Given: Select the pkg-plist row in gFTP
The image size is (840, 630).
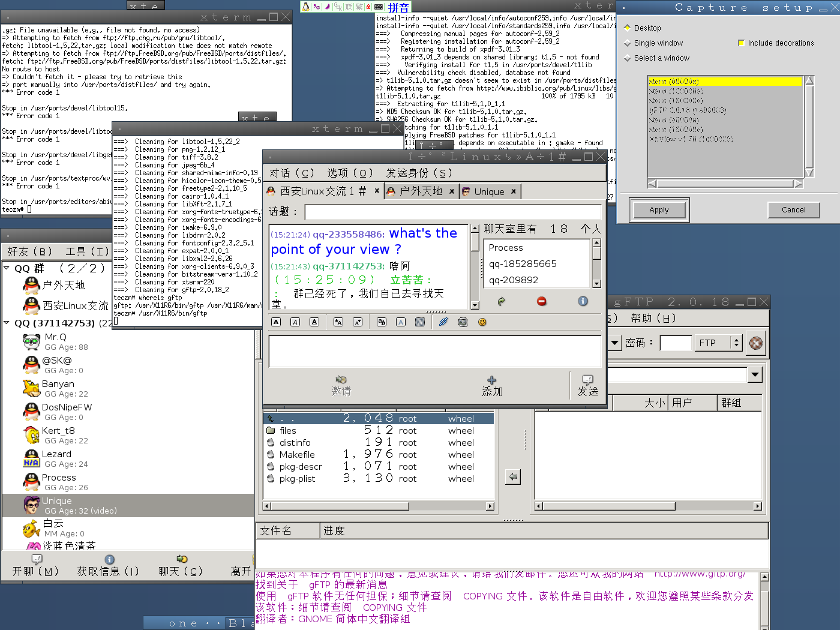Looking at the screenshot, I should 378,478.
